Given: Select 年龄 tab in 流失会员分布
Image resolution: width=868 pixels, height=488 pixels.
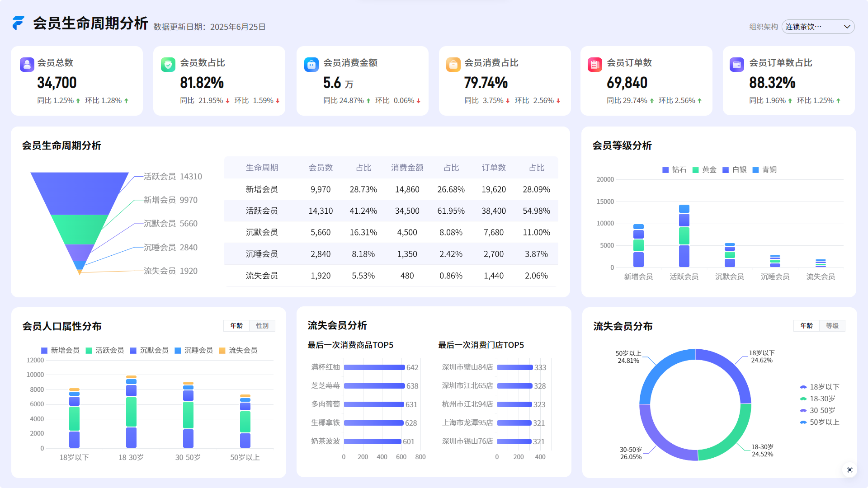Looking at the screenshot, I should 807,326.
